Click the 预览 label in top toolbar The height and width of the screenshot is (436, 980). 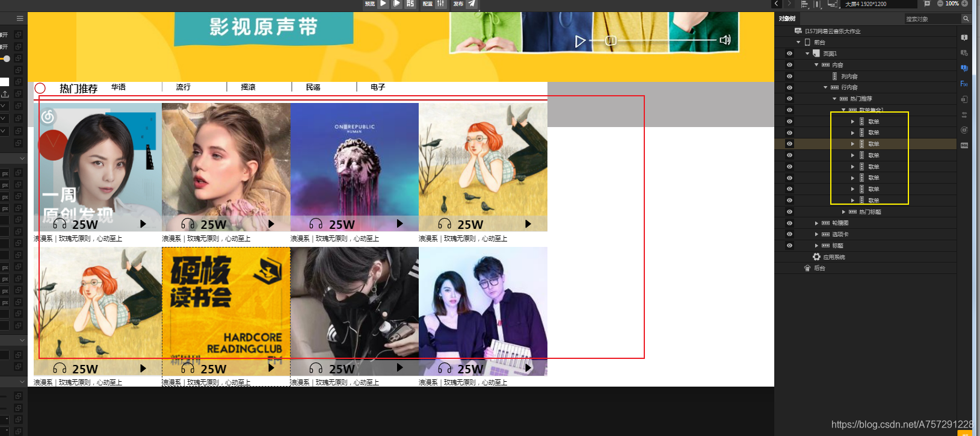(x=370, y=4)
